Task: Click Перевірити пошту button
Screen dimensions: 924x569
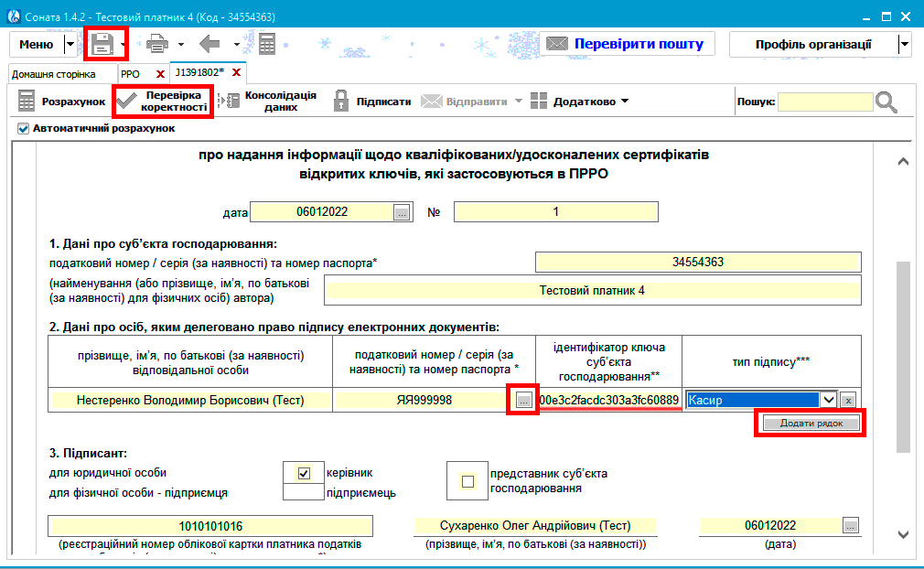Action: pyautogui.click(x=627, y=44)
